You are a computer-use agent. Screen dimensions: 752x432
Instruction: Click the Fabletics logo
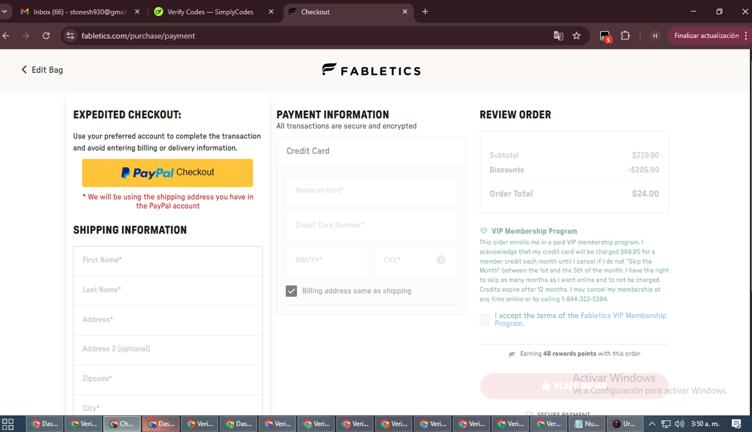371,70
